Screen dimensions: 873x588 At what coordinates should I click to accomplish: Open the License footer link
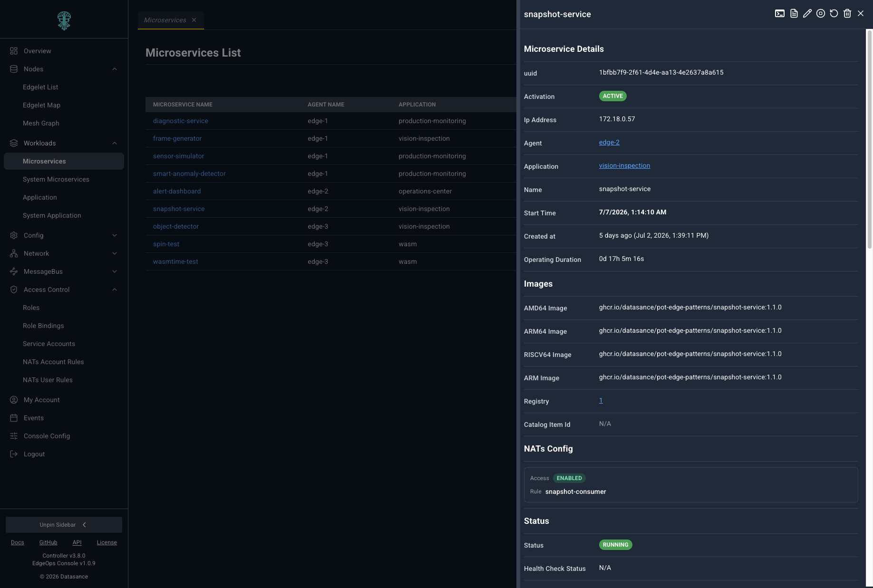coord(107,542)
